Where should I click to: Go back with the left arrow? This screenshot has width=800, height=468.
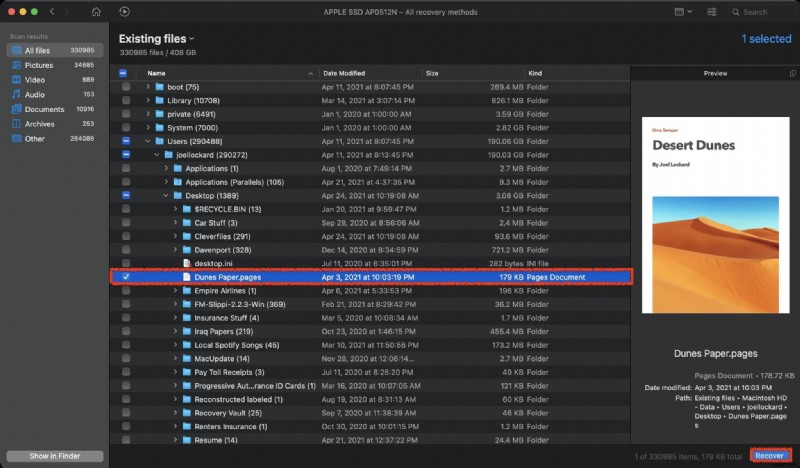52,12
